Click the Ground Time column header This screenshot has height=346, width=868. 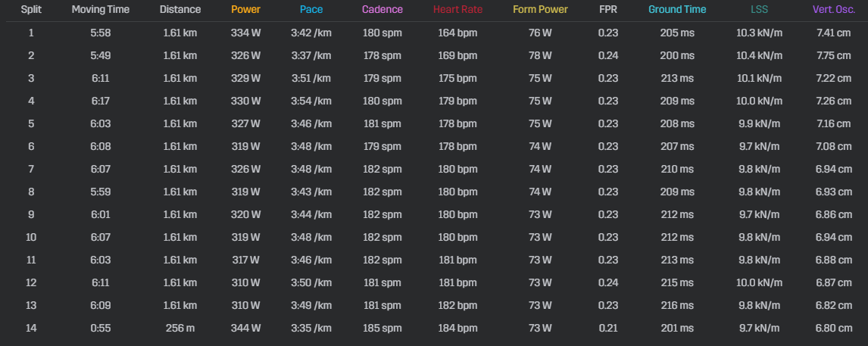(x=677, y=9)
